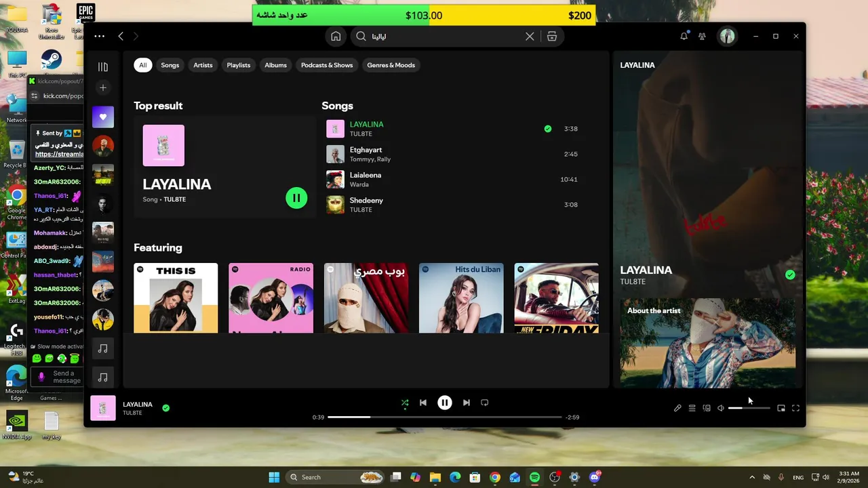Toggle saved check in player bar

[166, 408]
